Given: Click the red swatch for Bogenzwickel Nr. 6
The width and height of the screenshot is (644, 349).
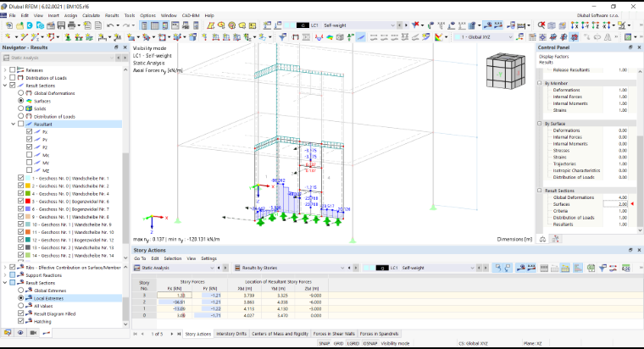Looking at the screenshot, I should point(28,202).
